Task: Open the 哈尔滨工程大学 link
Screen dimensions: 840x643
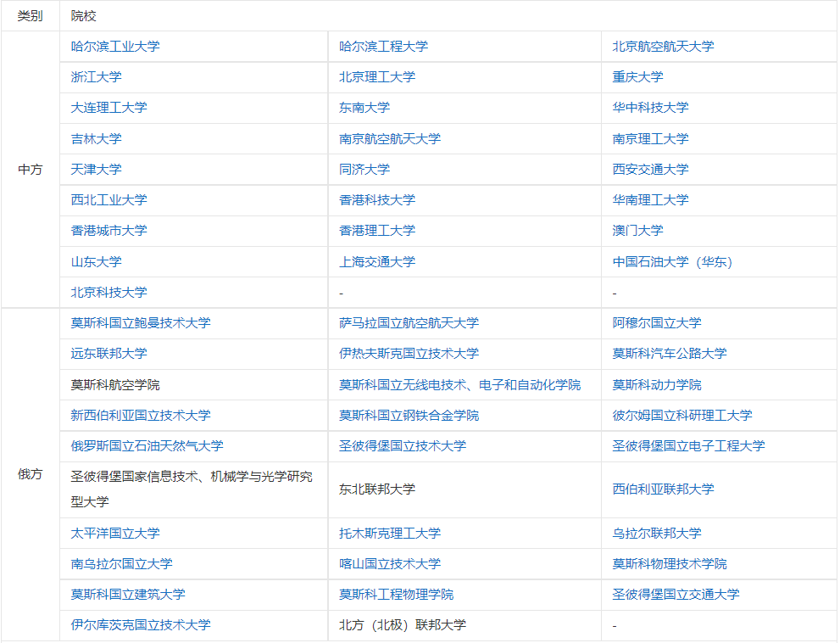Action: coord(384,47)
